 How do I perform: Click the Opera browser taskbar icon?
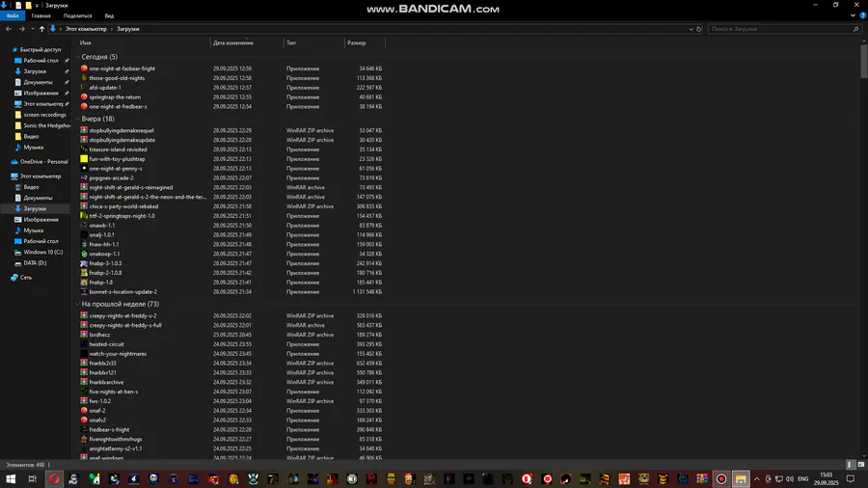pos(54,479)
